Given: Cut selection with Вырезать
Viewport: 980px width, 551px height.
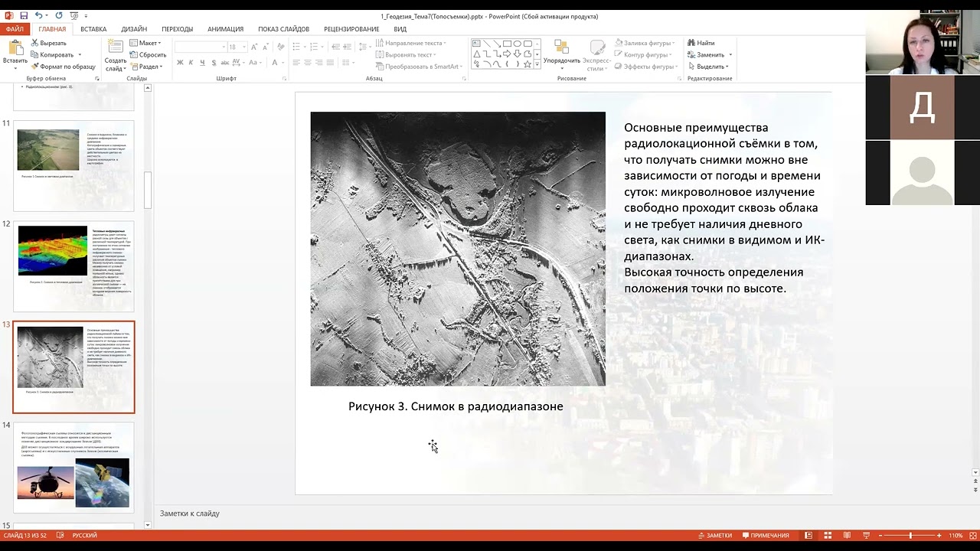Looking at the screenshot, I should coord(48,44).
